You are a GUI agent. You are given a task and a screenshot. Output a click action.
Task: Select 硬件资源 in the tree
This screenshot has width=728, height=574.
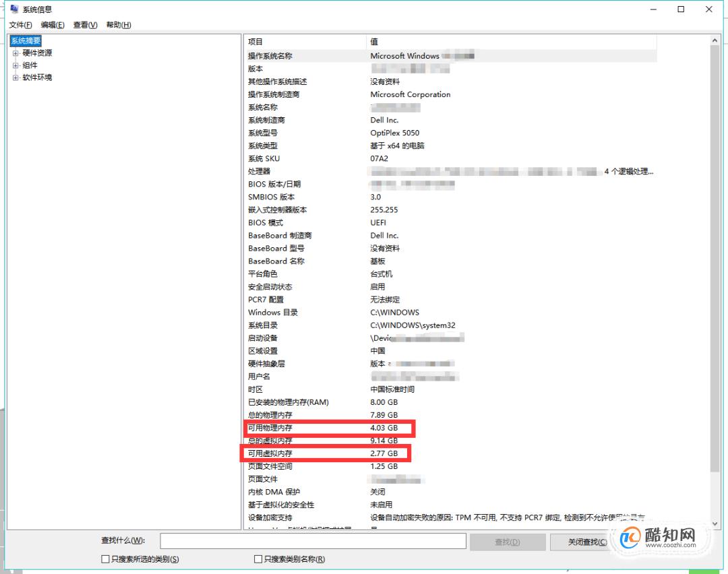coord(37,53)
